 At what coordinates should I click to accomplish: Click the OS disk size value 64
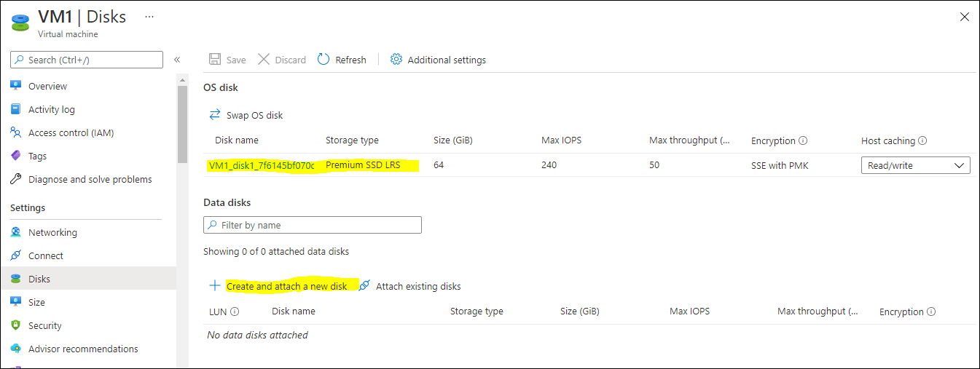(x=439, y=165)
